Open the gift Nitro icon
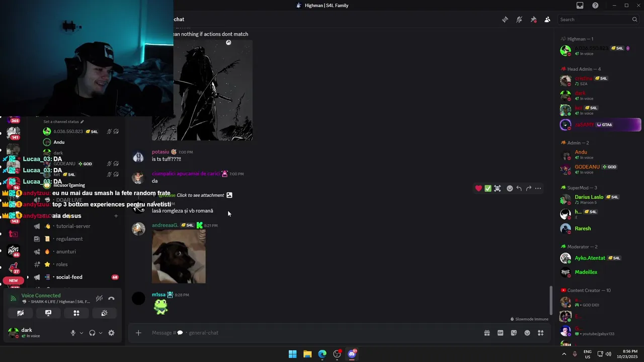Screen dimensions: 644x362 tap(487, 333)
